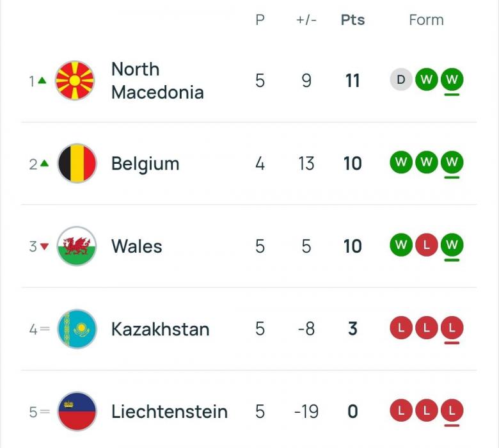499x448 pixels.
Task: Sort by the P played column
Action: [260, 20]
